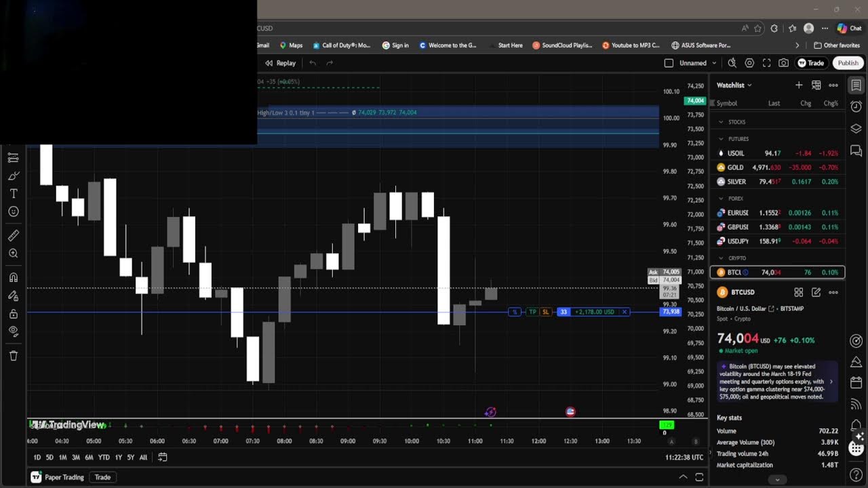Screen dimensions: 868x488
Task: Select SILVER in the watchlist
Action: [x=777, y=182]
